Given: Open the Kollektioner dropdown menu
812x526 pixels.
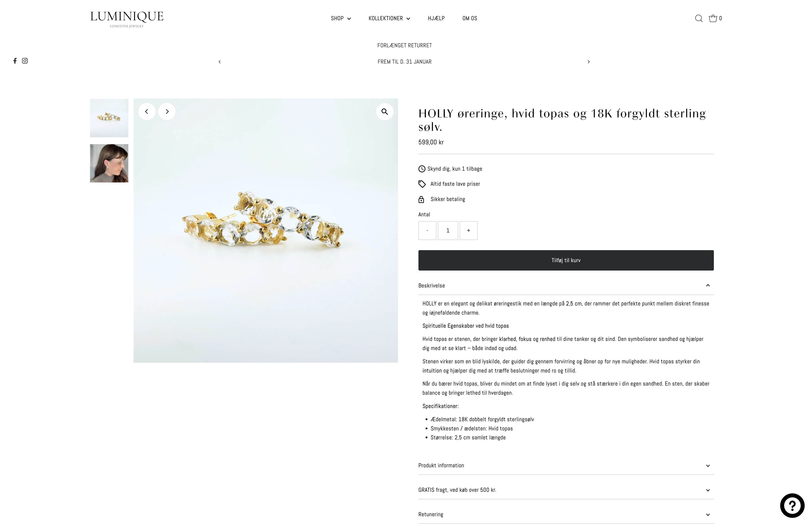Looking at the screenshot, I should (389, 18).
